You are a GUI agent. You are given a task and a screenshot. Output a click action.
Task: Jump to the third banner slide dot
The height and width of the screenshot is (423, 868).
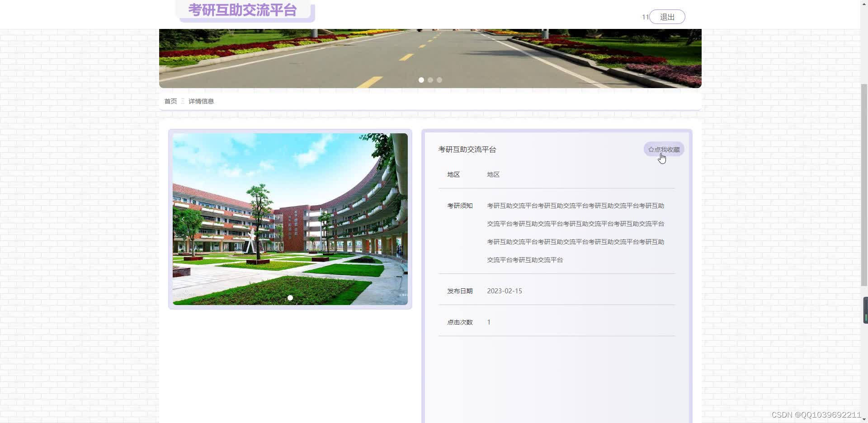click(x=439, y=80)
